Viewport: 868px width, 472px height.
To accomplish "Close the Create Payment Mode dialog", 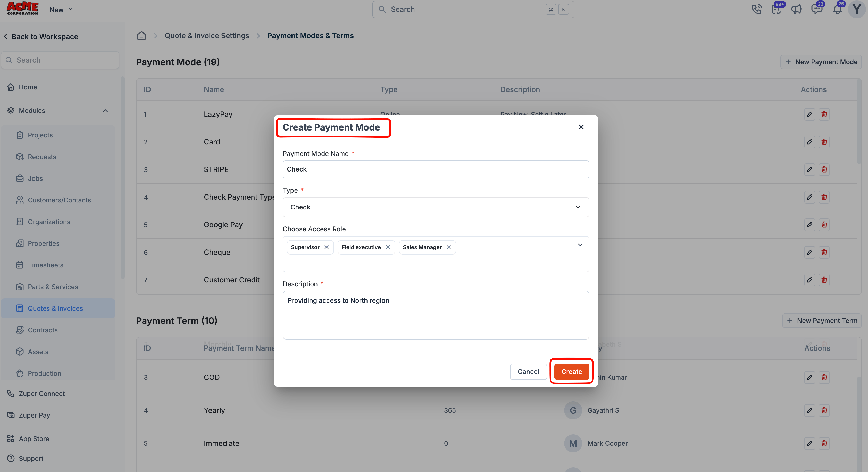I will [581, 127].
